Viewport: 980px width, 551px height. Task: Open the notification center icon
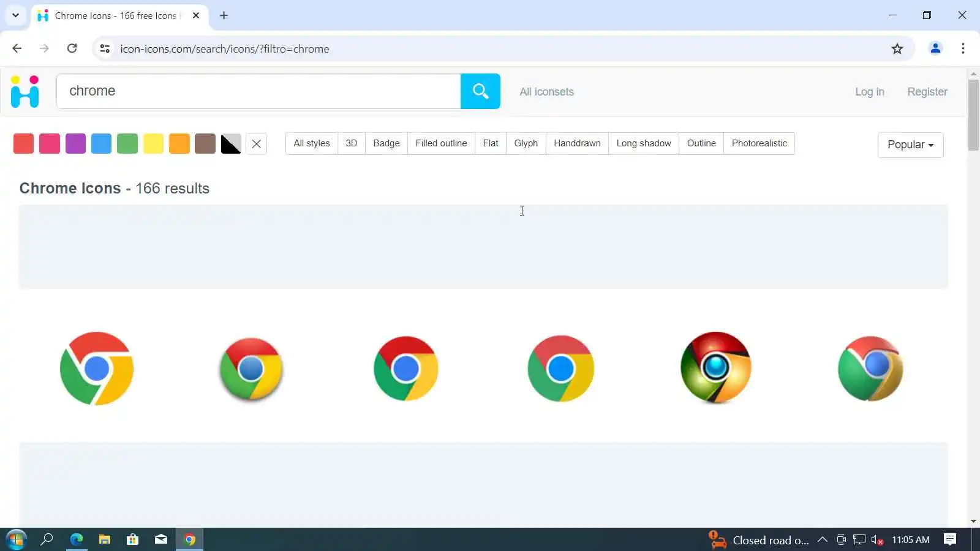pos(950,539)
